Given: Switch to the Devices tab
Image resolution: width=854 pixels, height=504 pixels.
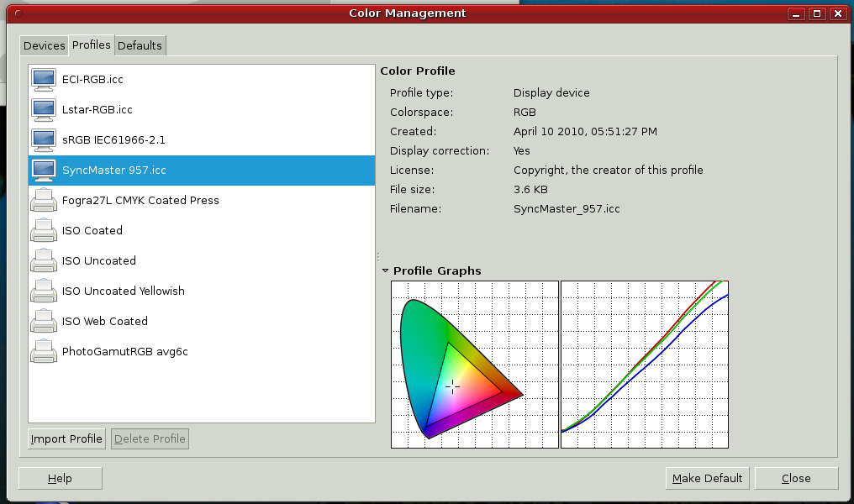Looking at the screenshot, I should pos(44,45).
